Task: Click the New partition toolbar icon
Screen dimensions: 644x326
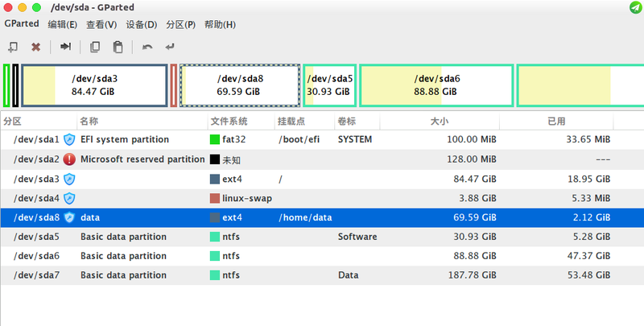Action: [13, 47]
